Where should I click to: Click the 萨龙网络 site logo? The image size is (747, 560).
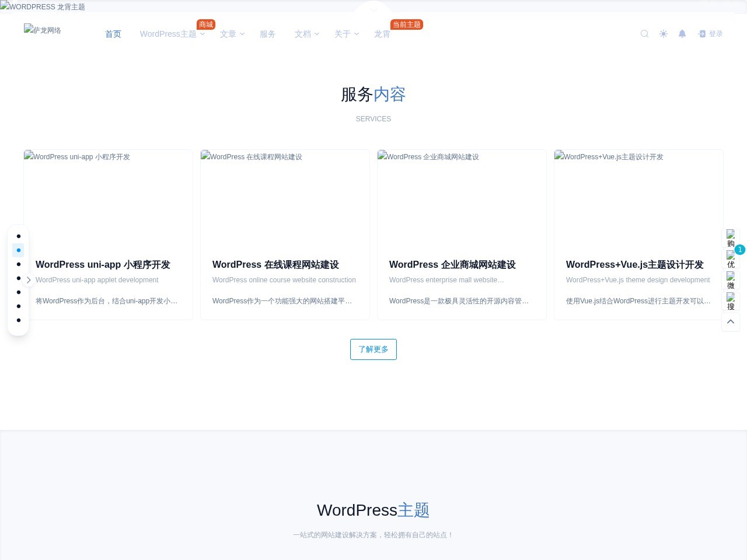point(42,30)
